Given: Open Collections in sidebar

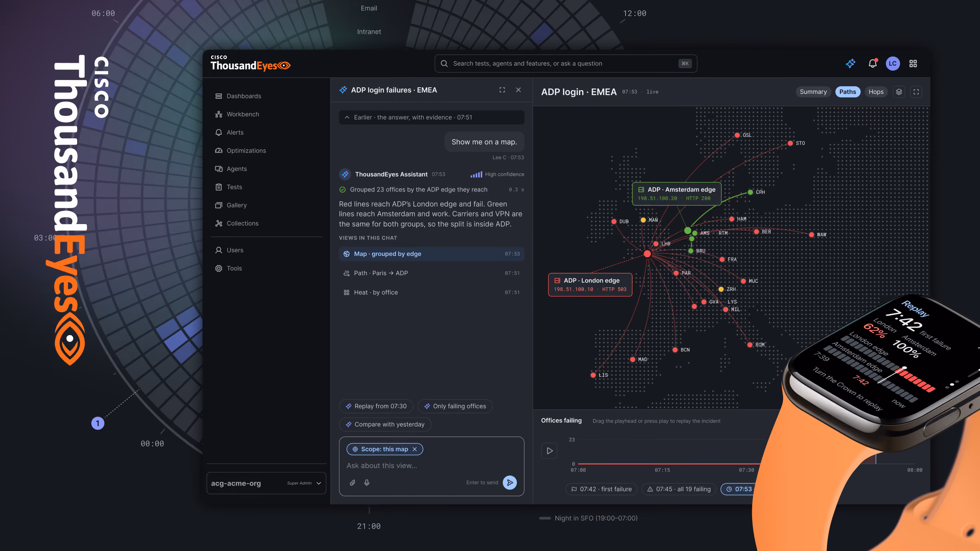Looking at the screenshot, I should [x=266, y=223].
